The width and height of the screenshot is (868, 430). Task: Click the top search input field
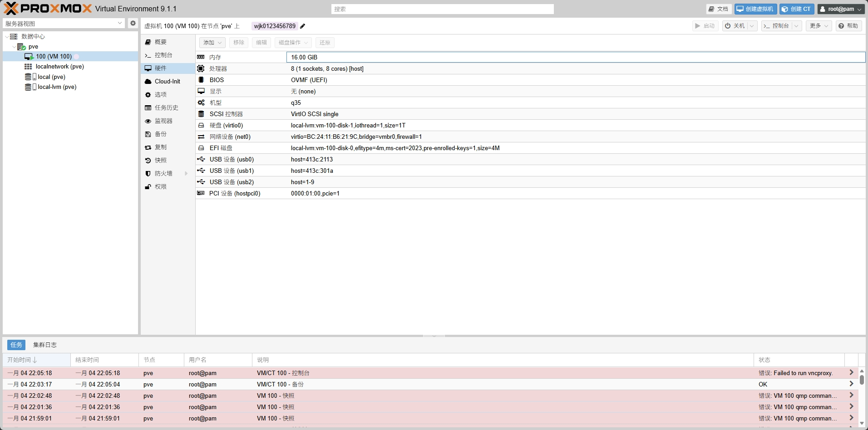tap(442, 9)
